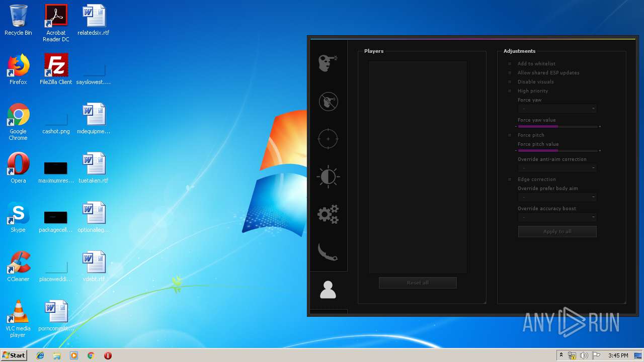Expand Override prefer body aim dropdown
The height and width of the screenshot is (362, 644).
pos(557,197)
